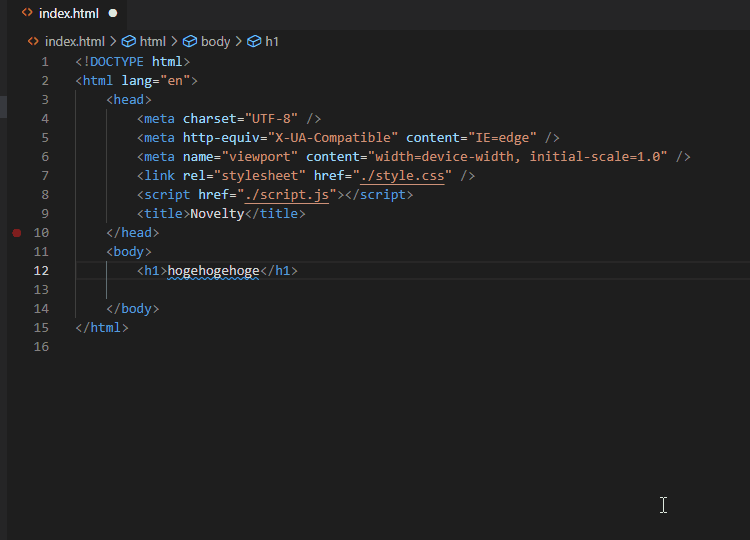
Task: Open the index.html breadcrumb dropdown
Action: click(x=74, y=41)
